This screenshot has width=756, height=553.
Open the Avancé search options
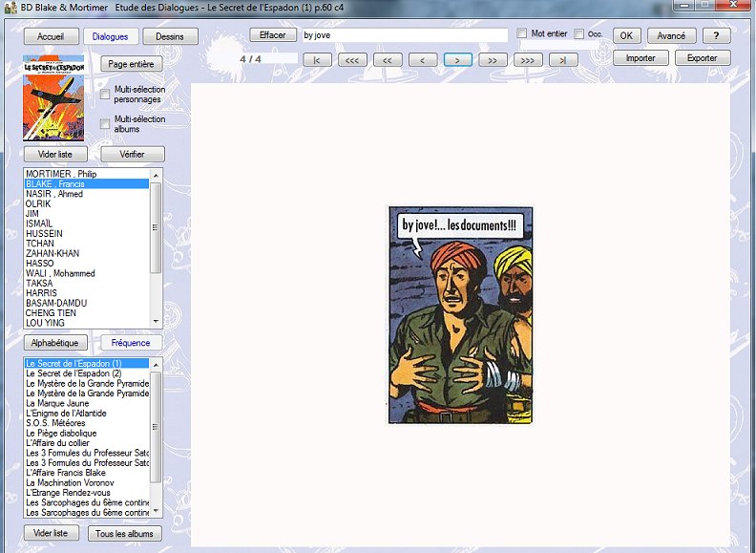tap(671, 35)
